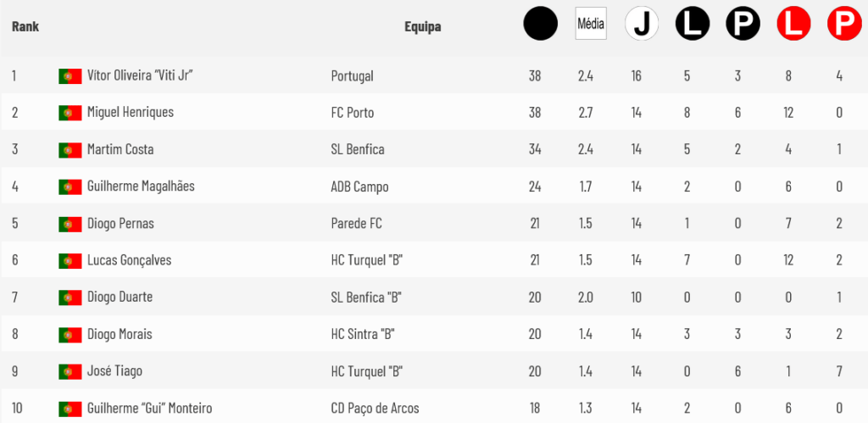Click the red L circle header icon
This screenshot has width=868, height=423.
click(793, 24)
